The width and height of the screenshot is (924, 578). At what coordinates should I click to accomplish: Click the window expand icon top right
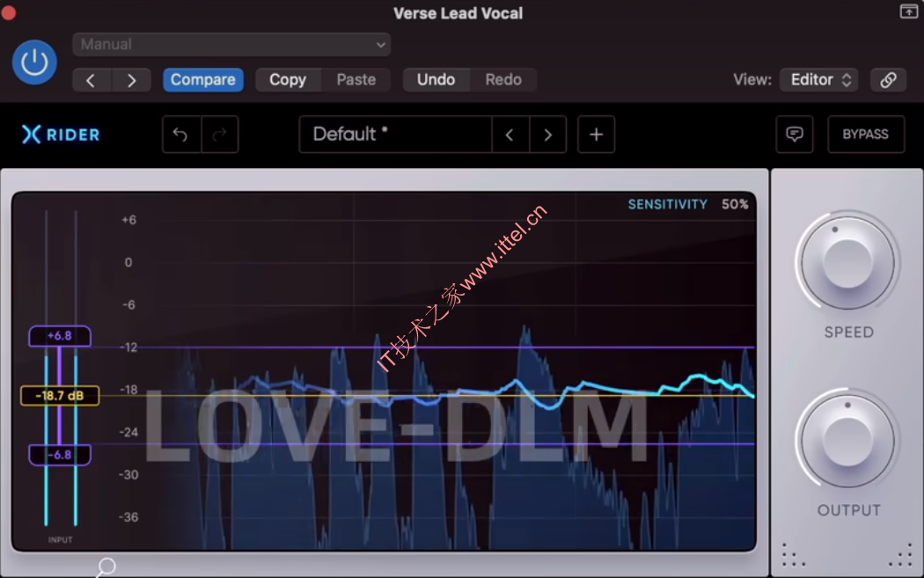(908, 11)
